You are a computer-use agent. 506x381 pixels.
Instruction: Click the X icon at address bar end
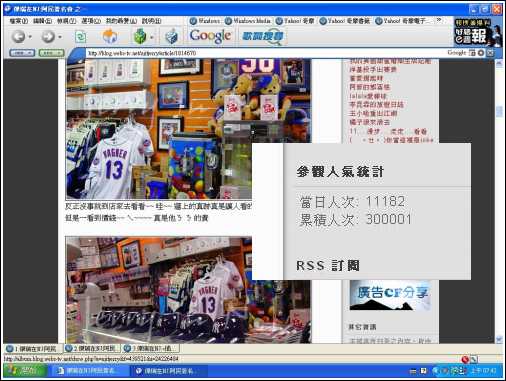[x=490, y=53]
